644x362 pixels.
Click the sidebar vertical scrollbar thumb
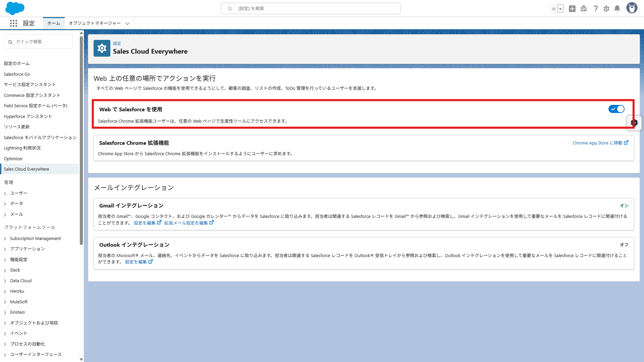coord(81,141)
